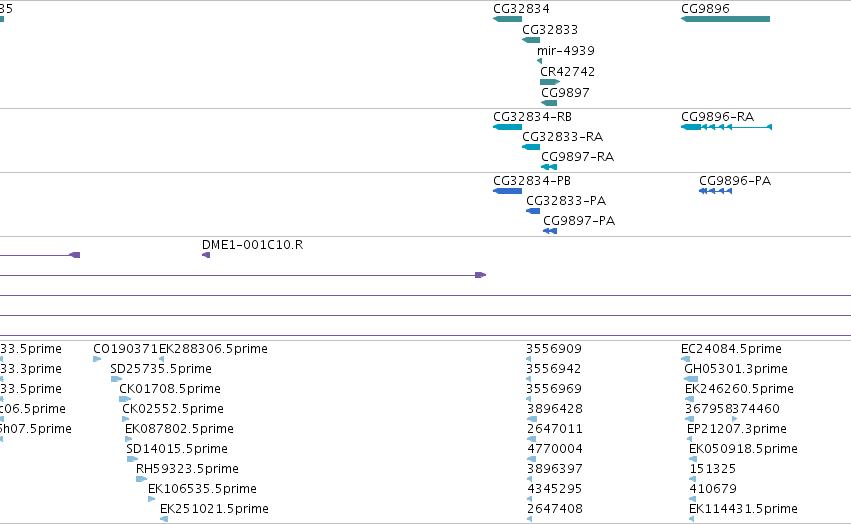
Task: Select the EK251021.5prime EST
Action: 214,509
